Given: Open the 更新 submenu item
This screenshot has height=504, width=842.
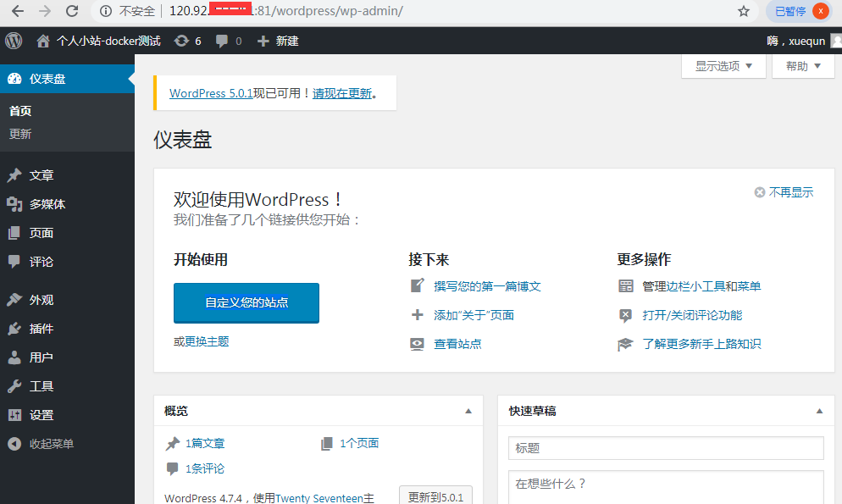Looking at the screenshot, I should [x=20, y=134].
